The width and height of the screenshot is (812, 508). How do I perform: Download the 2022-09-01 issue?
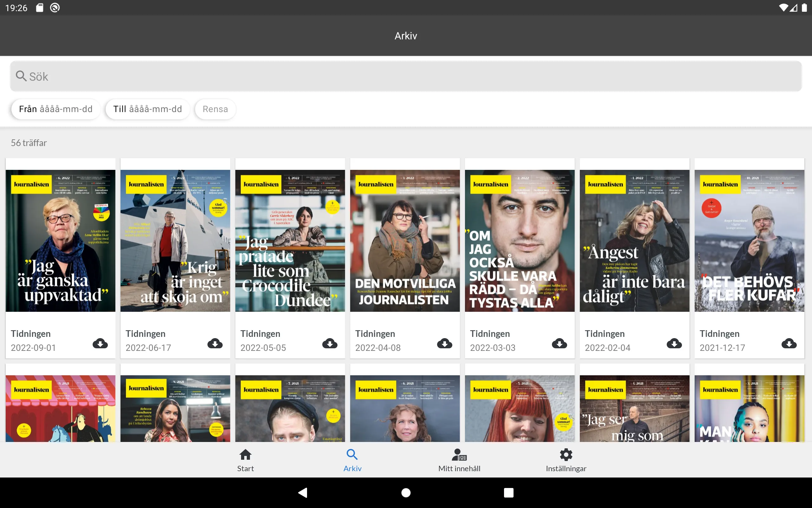100,343
